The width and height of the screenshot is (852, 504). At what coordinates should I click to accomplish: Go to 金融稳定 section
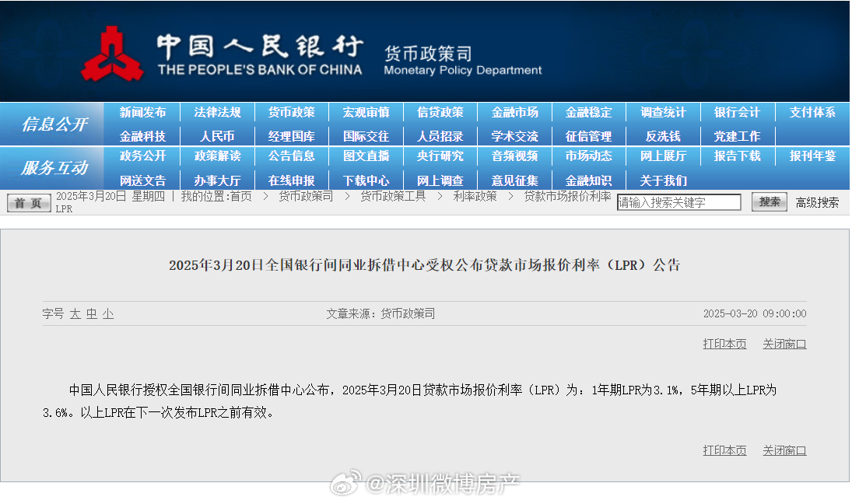[x=588, y=113]
